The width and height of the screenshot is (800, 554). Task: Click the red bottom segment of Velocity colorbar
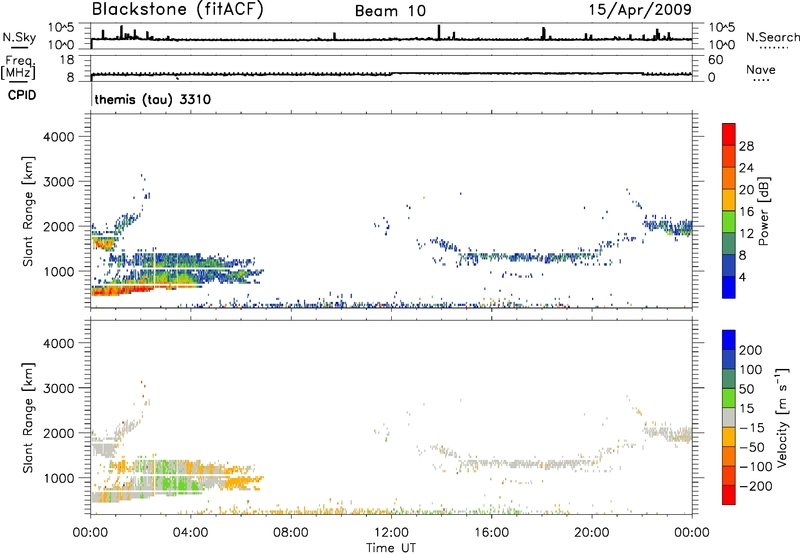[729, 495]
